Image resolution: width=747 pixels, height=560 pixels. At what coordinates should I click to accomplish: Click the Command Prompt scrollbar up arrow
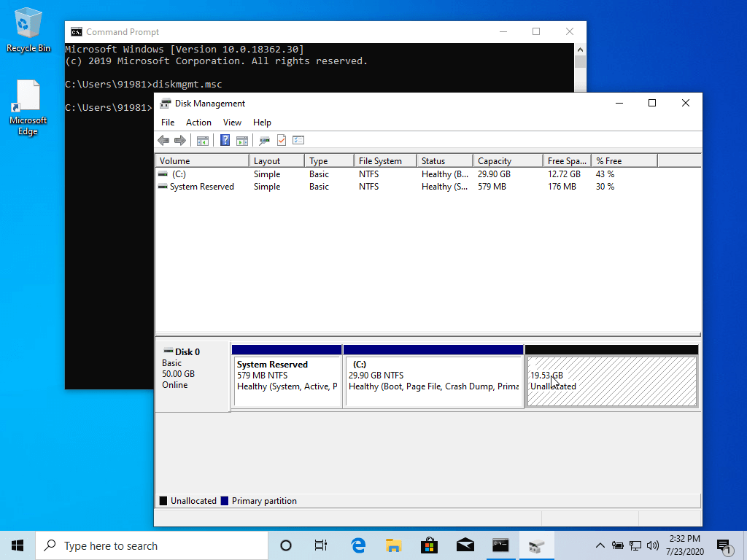click(580, 50)
